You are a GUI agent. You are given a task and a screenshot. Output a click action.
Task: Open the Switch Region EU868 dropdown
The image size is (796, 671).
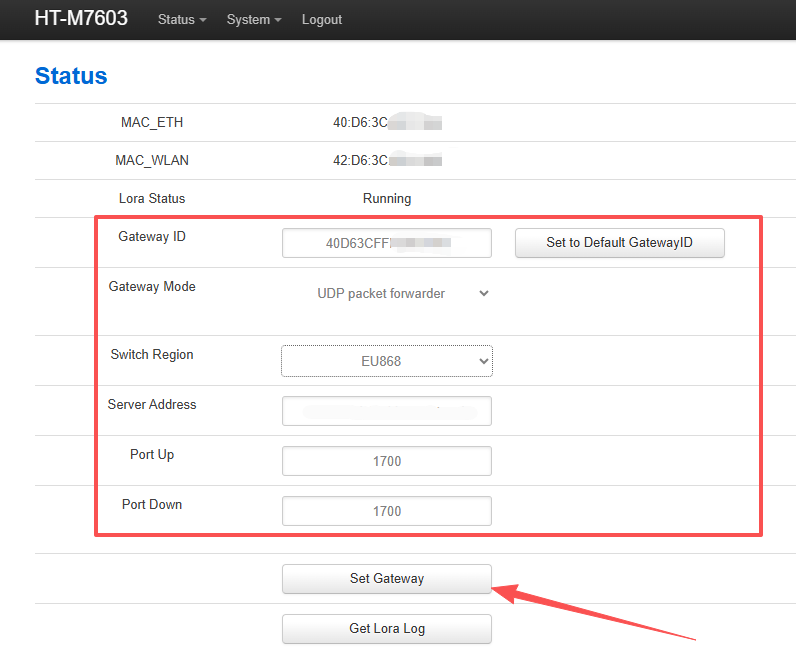[386, 361]
